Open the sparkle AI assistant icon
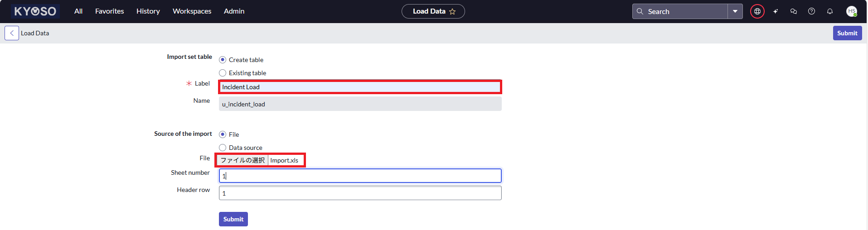868x230 pixels. (776, 11)
